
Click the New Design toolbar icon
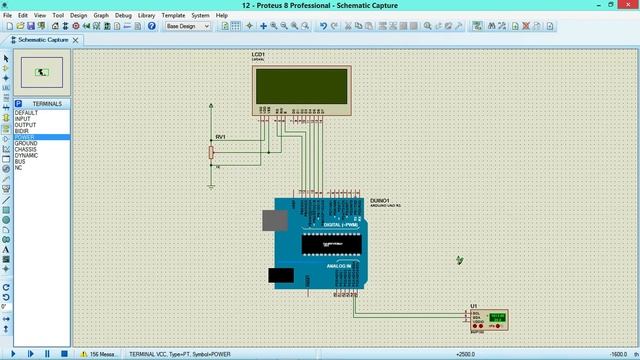pyautogui.click(x=10, y=26)
